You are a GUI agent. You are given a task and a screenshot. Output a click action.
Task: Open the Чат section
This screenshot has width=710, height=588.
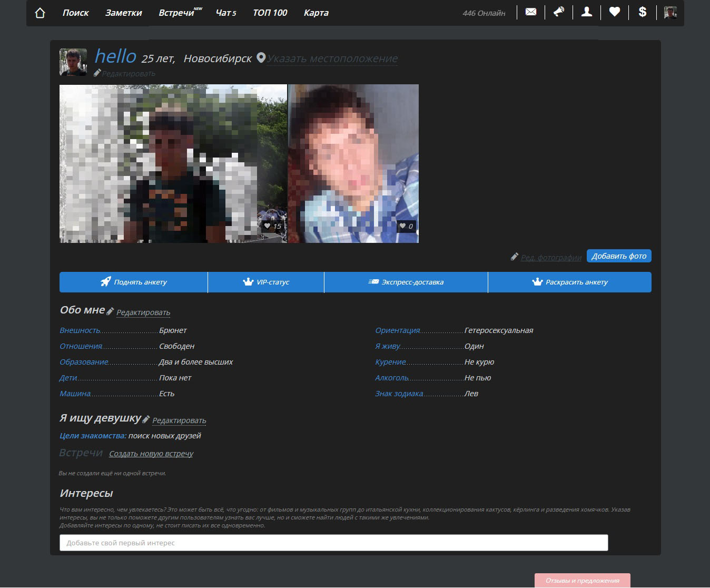tap(225, 13)
